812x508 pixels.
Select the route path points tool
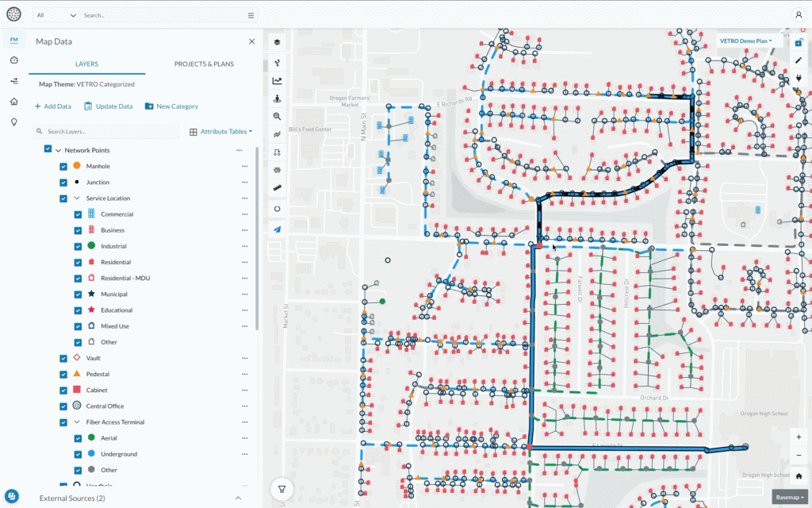point(277,152)
